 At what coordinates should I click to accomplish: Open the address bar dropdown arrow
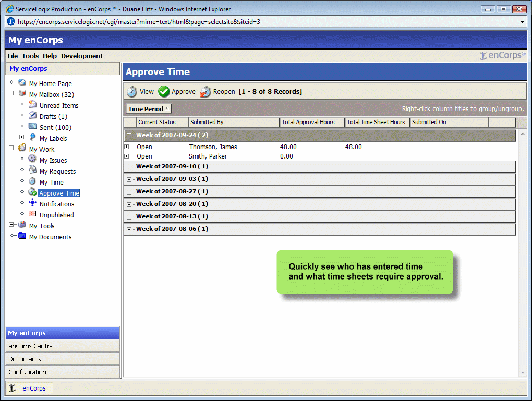(x=522, y=22)
